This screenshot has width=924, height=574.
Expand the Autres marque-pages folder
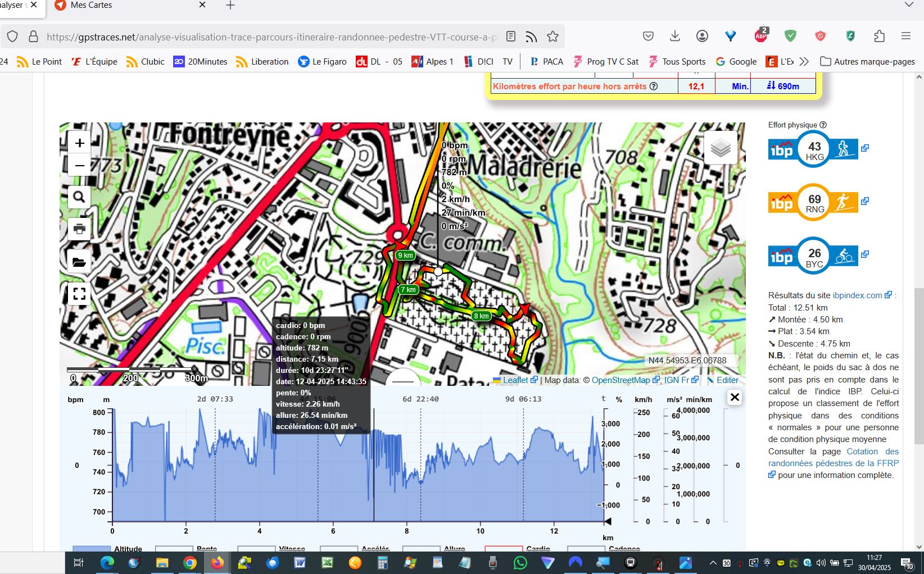868,62
